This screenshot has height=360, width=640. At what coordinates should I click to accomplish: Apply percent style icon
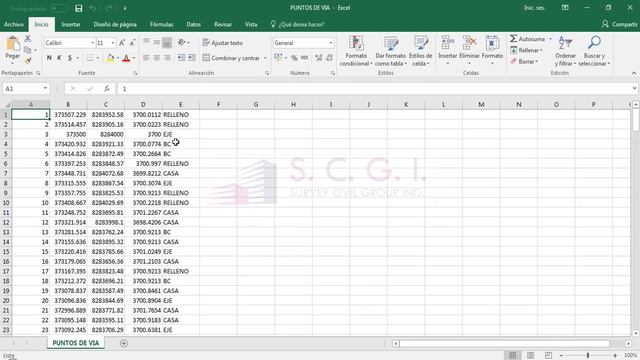(x=294, y=58)
